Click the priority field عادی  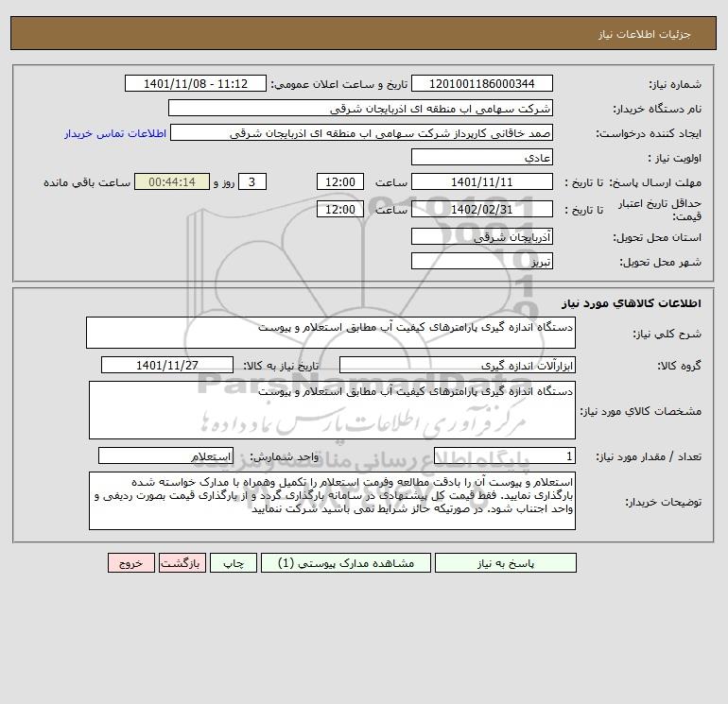pyautogui.click(x=482, y=157)
